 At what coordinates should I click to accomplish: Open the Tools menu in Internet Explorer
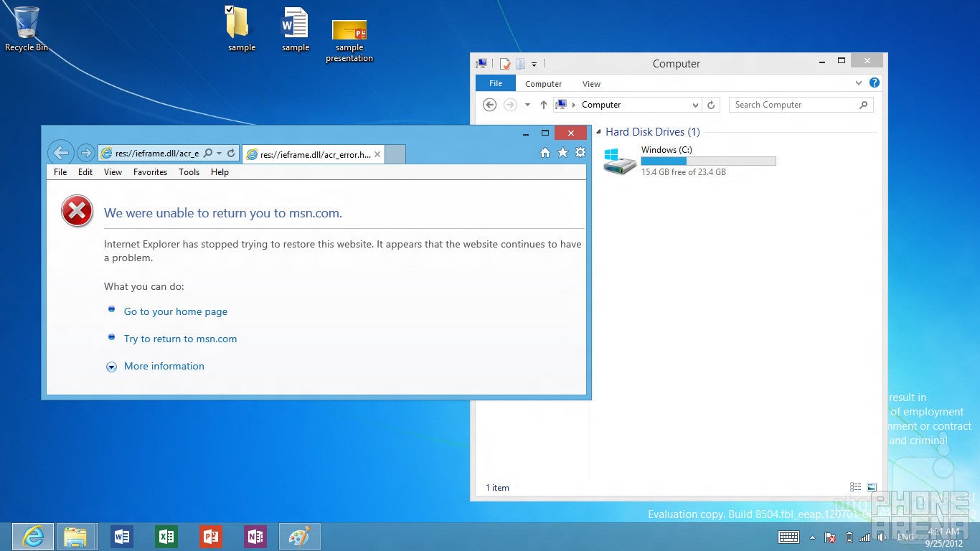point(189,172)
